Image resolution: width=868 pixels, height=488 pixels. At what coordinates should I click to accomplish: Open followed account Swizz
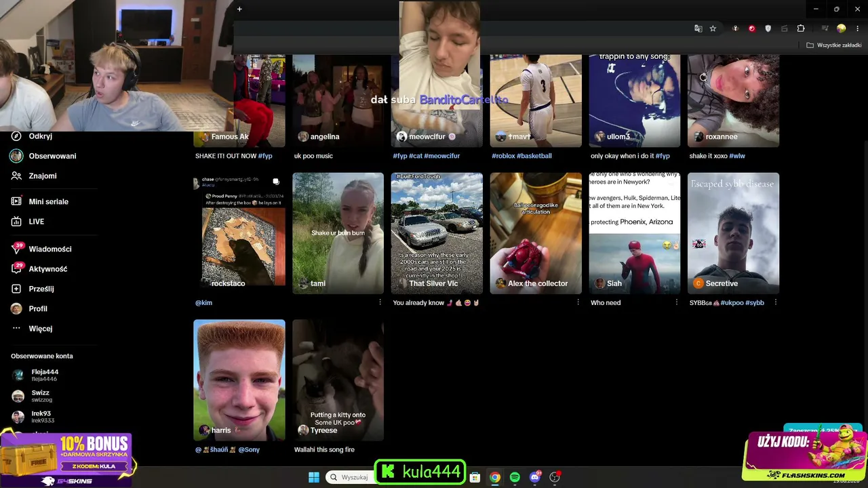click(x=41, y=396)
